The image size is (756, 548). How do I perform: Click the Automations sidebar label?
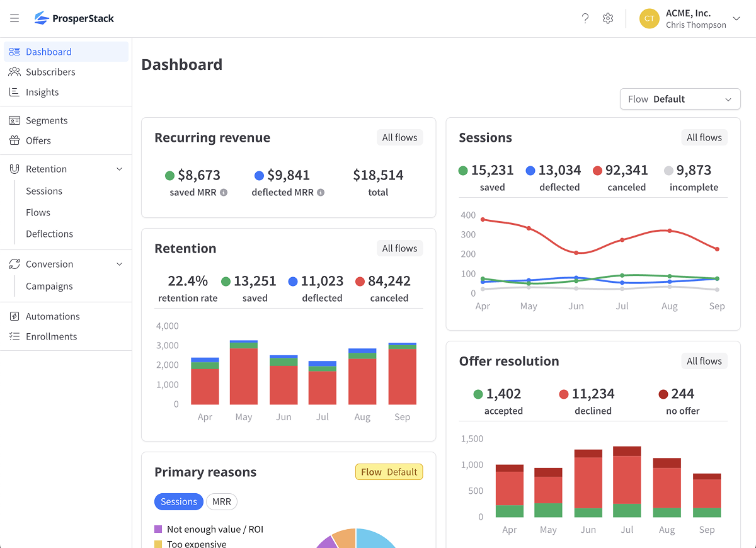pyautogui.click(x=53, y=316)
